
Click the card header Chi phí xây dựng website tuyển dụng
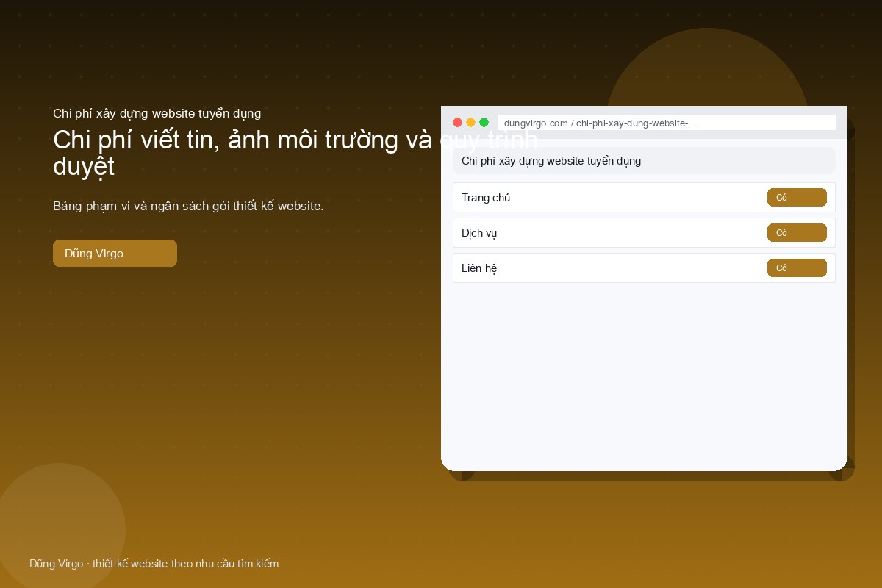coord(644,160)
